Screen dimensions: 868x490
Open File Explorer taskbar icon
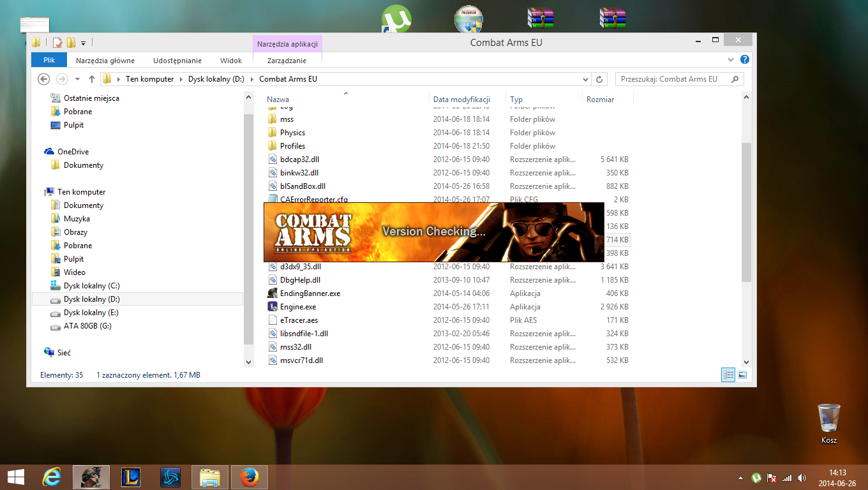210,477
